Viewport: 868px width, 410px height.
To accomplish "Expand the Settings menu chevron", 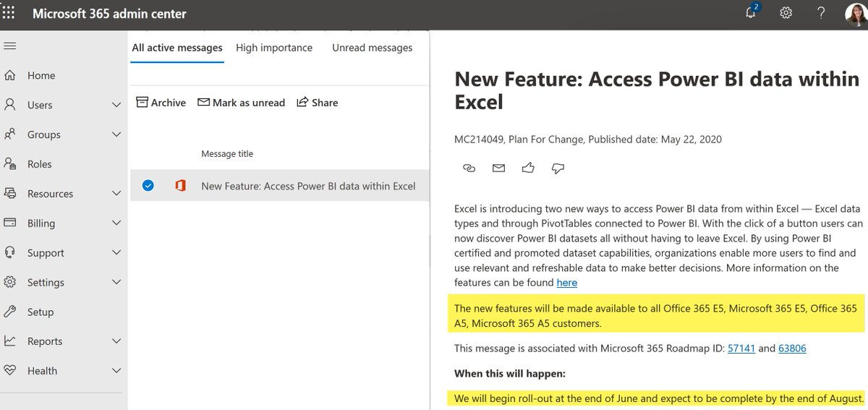I will pos(116,283).
